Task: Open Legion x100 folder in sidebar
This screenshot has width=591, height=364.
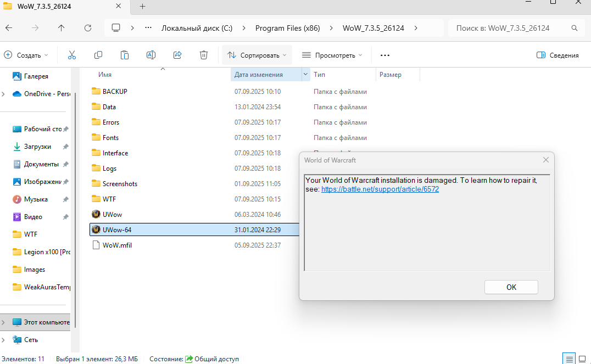Action: coord(41,251)
